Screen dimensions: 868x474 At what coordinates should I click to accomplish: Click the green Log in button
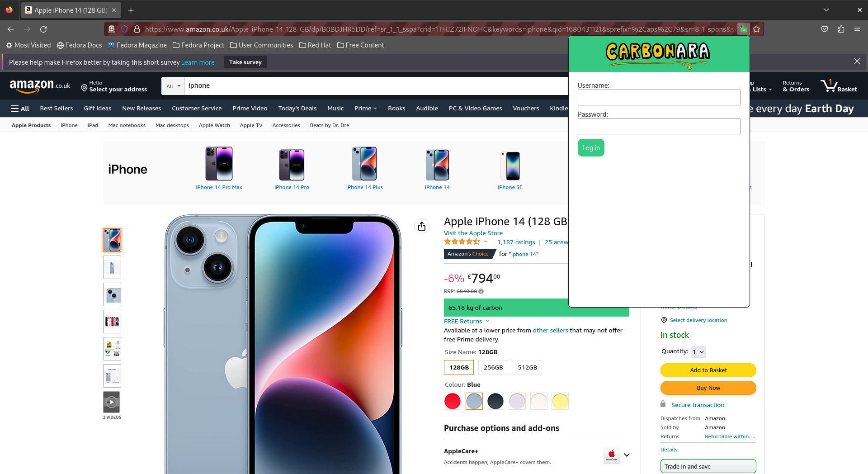pos(591,148)
